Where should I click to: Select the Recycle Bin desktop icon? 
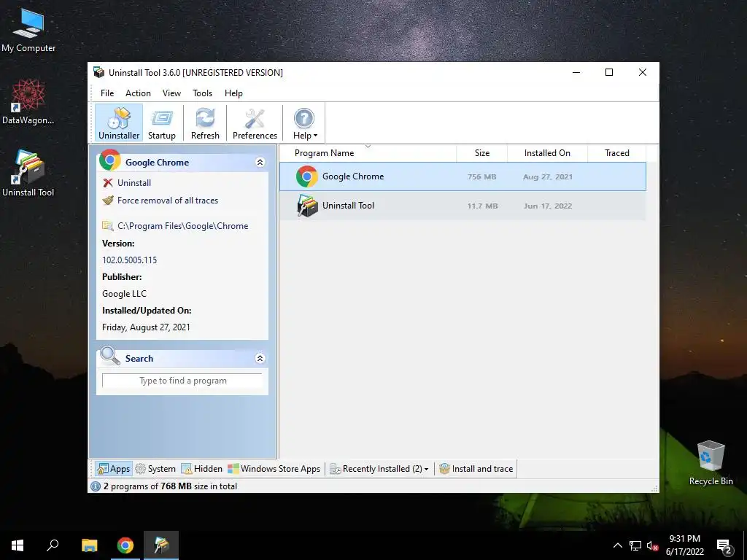point(711,463)
